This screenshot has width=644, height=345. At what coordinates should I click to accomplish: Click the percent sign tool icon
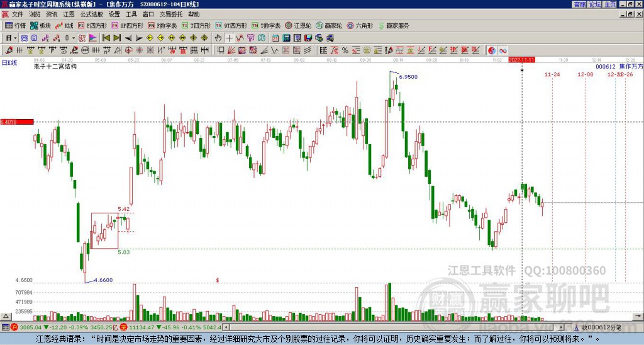click(345, 50)
